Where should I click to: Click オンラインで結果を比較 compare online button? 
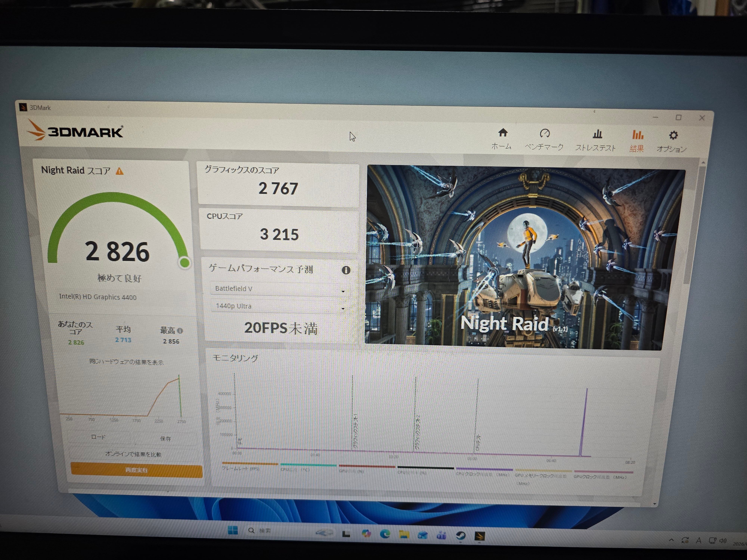[133, 454]
